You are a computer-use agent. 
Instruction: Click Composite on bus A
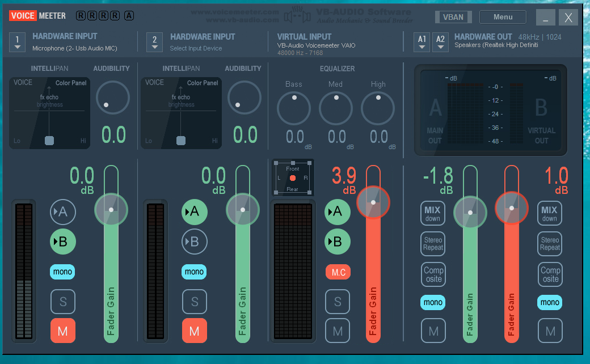[433, 274]
